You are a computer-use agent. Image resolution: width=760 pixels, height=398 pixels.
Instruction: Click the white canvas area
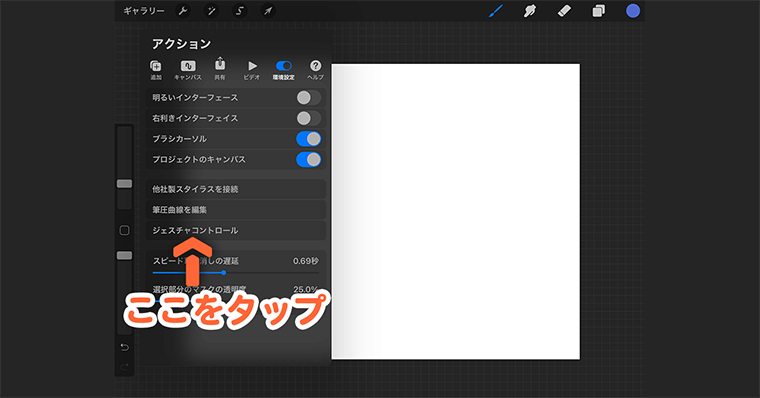pyautogui.click(x=455, y=211)
